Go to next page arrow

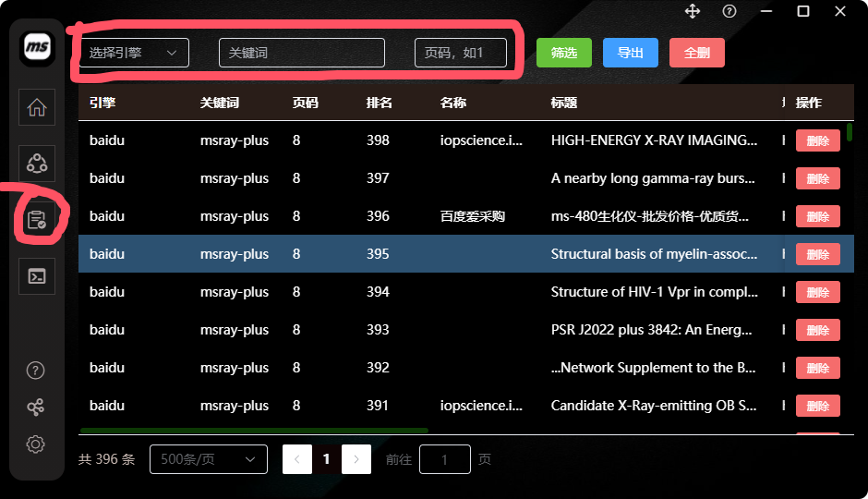point(356,459)
